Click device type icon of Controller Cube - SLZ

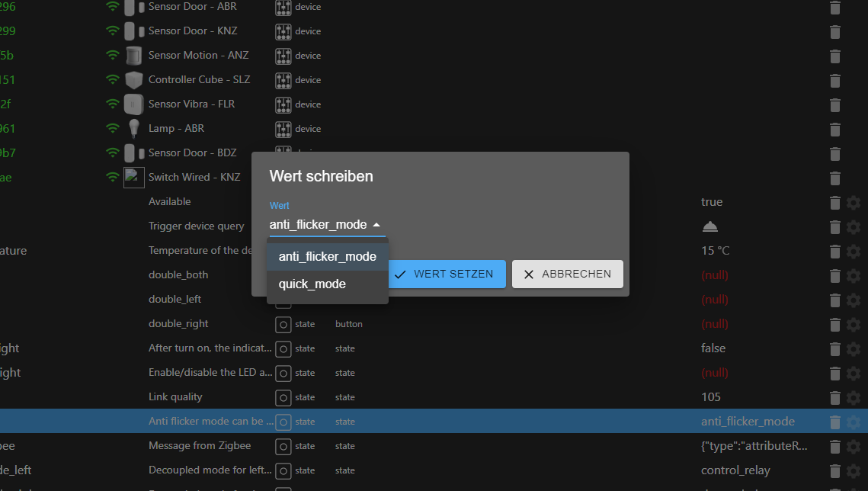pos(283,80)
